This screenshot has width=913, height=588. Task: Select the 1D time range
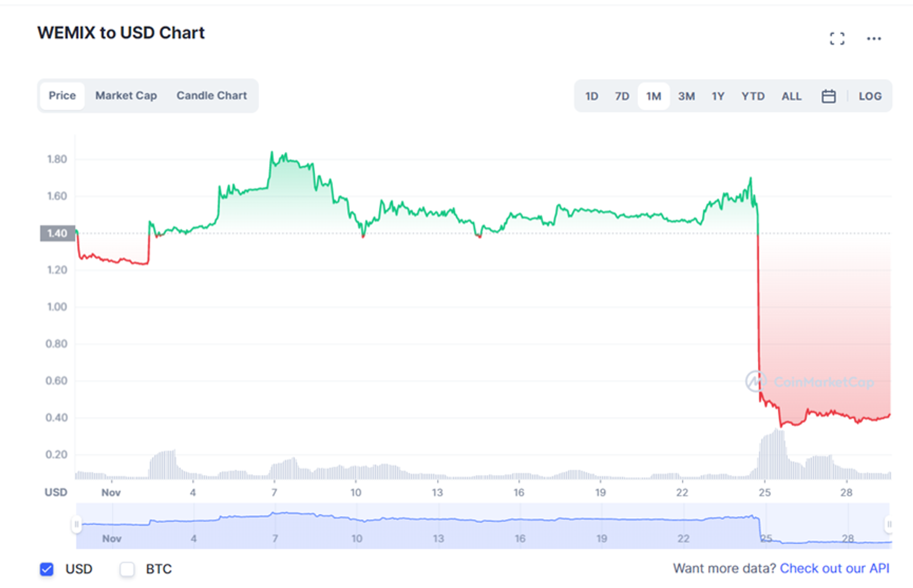(x=592, y=96)
